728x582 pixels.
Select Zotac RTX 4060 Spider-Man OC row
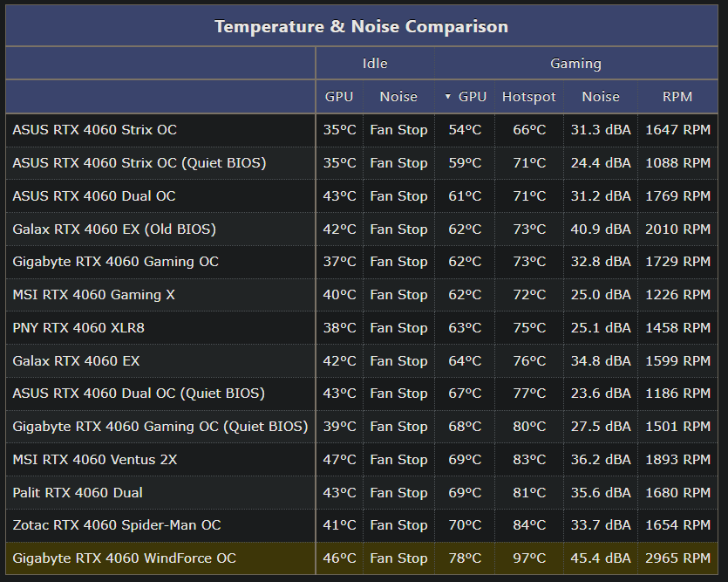[x=362, y=525]
